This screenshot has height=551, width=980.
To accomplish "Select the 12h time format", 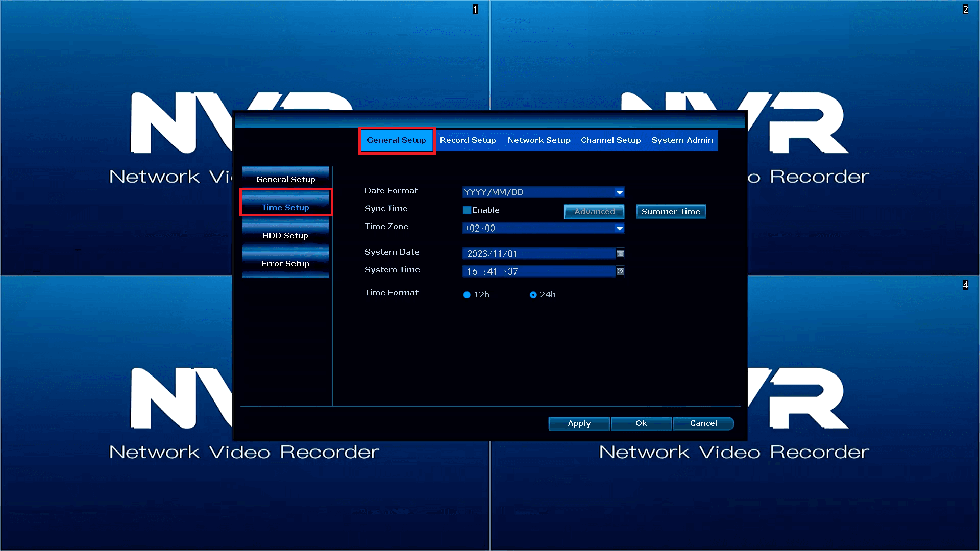I will click(x=467, y=295).
